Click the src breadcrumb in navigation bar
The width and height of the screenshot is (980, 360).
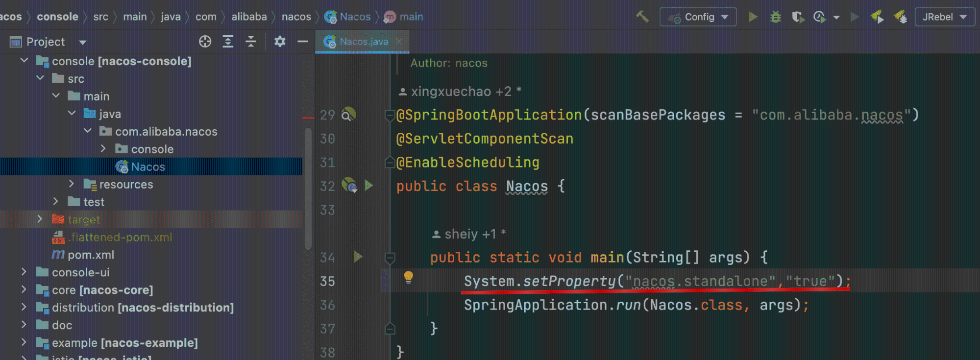pos(100,17)
